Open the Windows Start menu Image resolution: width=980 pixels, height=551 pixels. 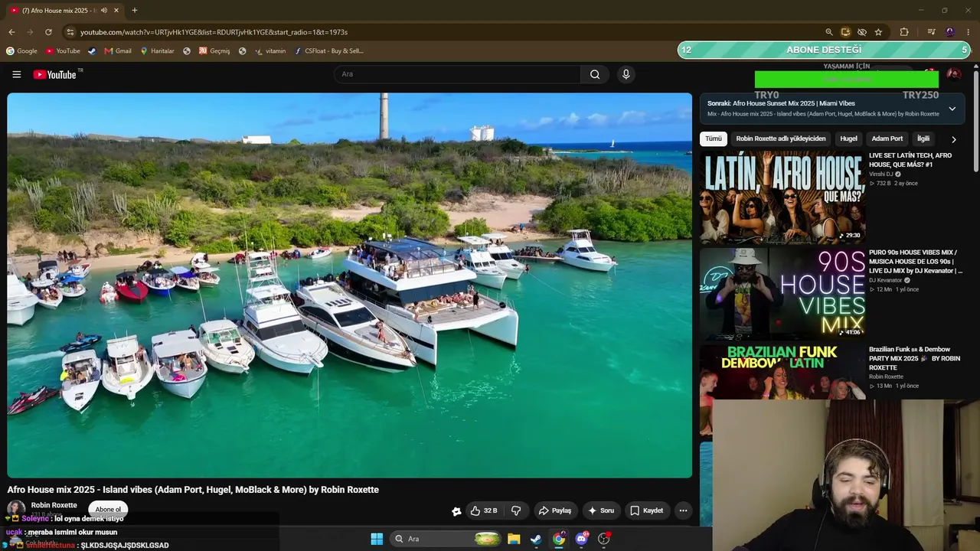pos(377,539)
